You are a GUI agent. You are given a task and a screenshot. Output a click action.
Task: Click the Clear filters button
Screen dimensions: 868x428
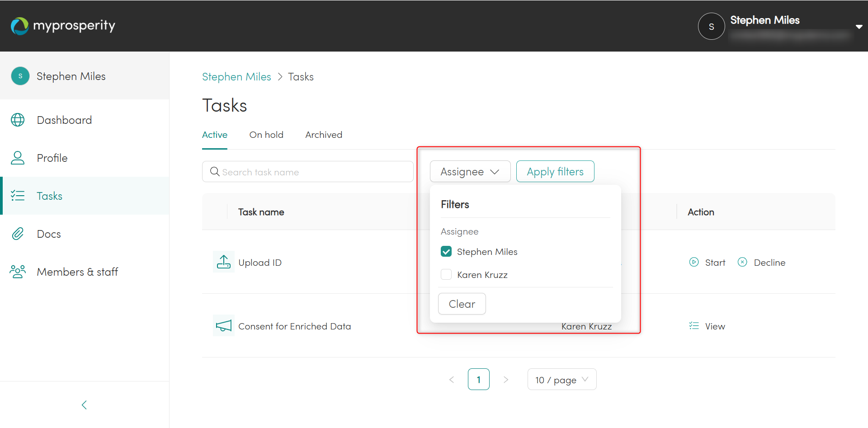462,304
